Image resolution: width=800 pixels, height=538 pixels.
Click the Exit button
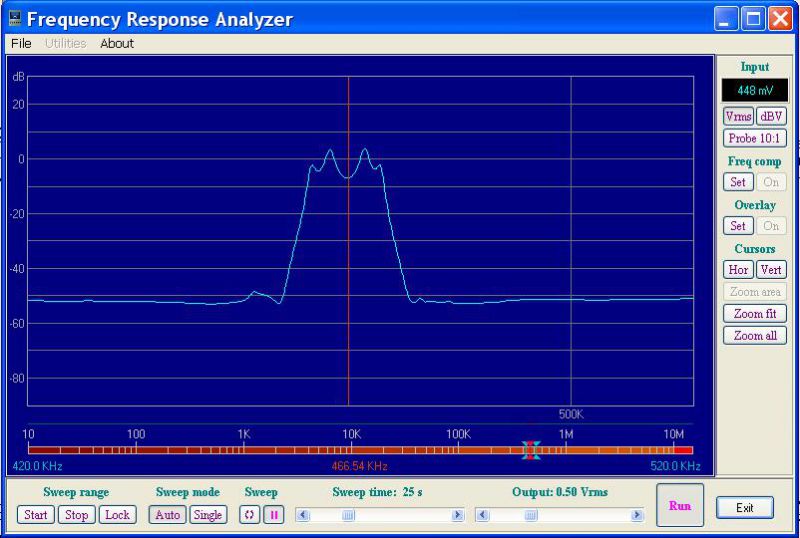click(x=745, y=508)
